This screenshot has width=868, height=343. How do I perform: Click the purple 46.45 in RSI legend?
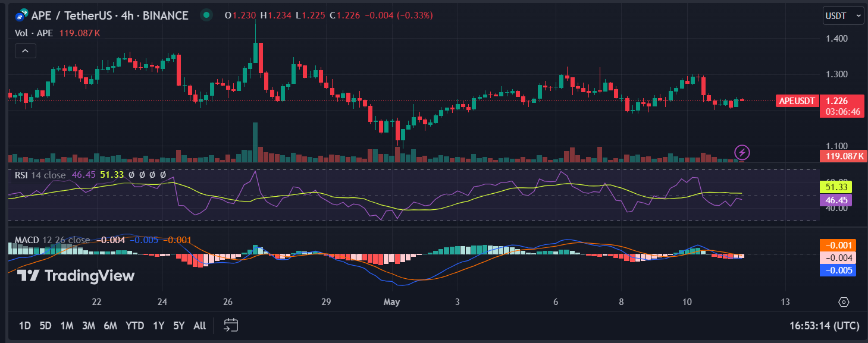[84, 175]
